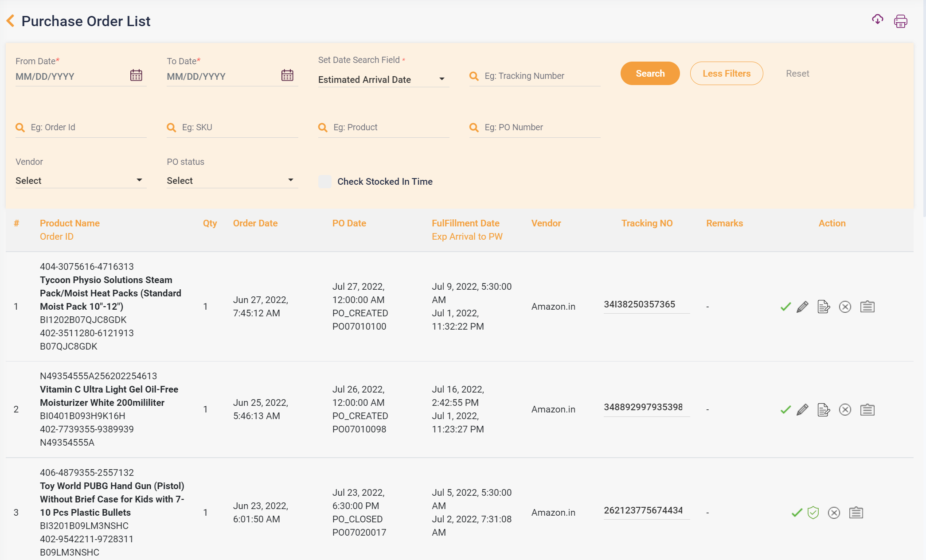926x560 pixels.
Task: Open the From Date calendar picker
Action: (136, 75)
